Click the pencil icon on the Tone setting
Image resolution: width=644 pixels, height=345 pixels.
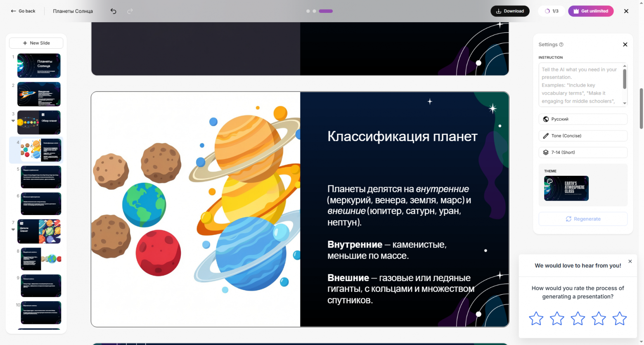(546, 135)
